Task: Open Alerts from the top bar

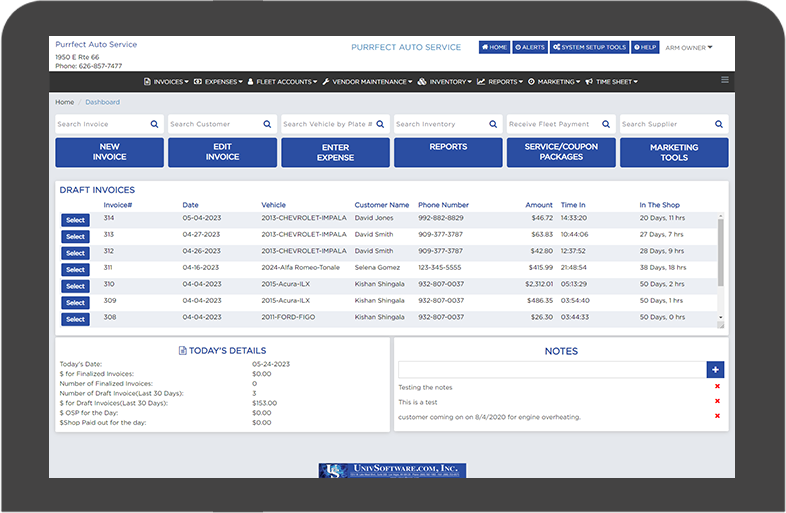Action: pos(529,47)
